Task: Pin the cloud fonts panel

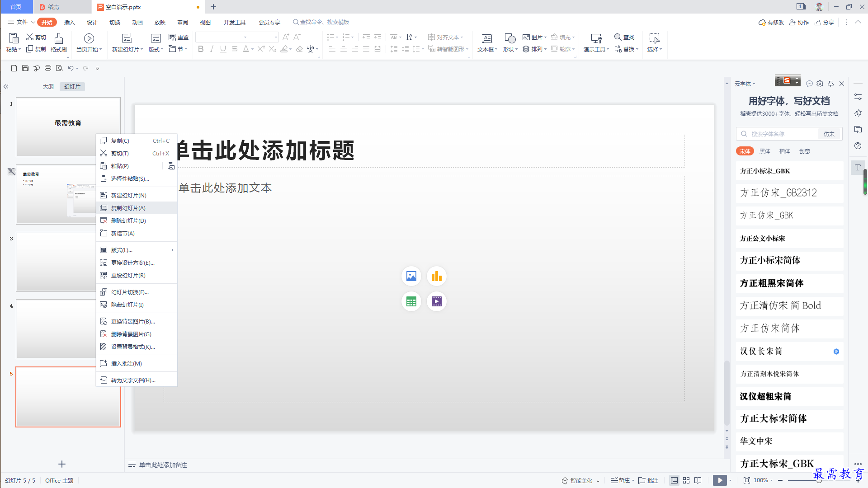Action: [x=831, y=84]
